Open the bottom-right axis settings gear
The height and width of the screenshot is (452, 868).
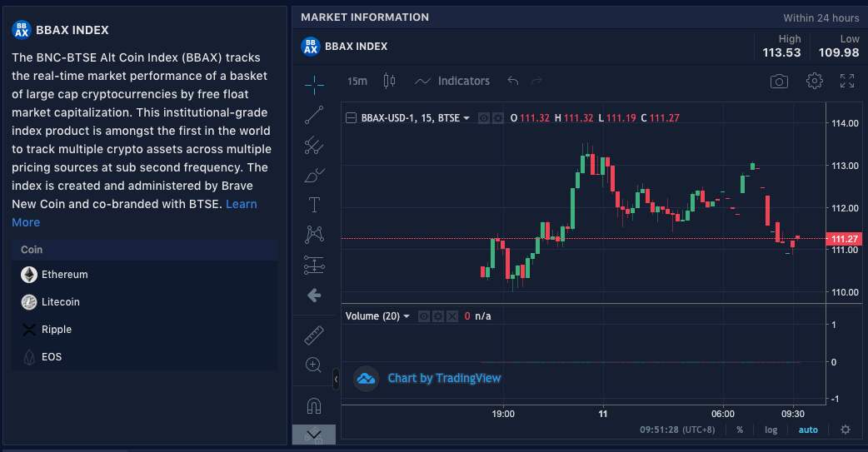click(x=846, y=430)
